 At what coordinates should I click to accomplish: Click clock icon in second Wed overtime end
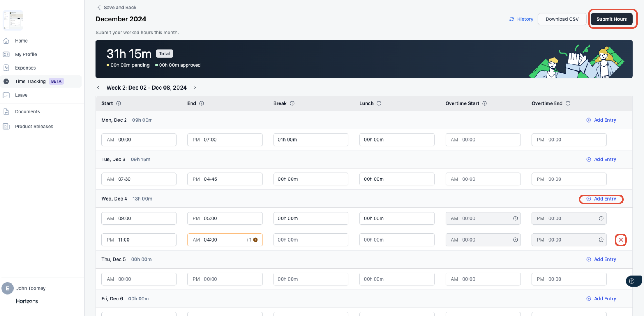601,240
